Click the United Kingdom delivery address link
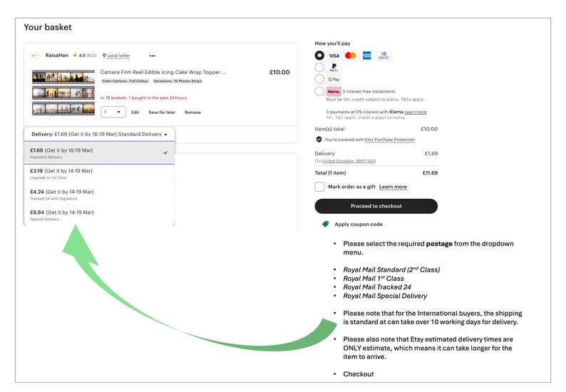This screenshot has width=566, height=392. tap(349, 161)
